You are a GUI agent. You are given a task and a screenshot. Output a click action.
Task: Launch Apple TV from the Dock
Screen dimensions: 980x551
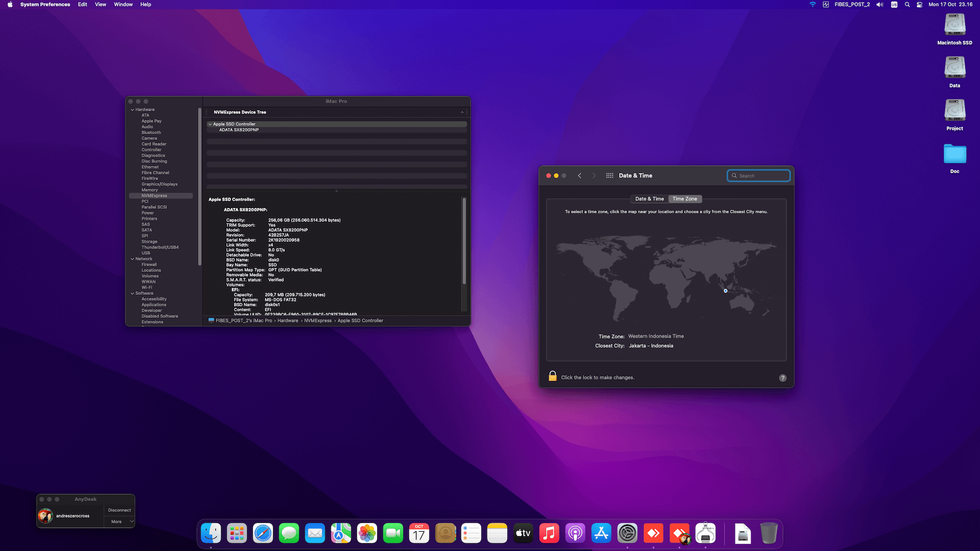click(523, 533)
